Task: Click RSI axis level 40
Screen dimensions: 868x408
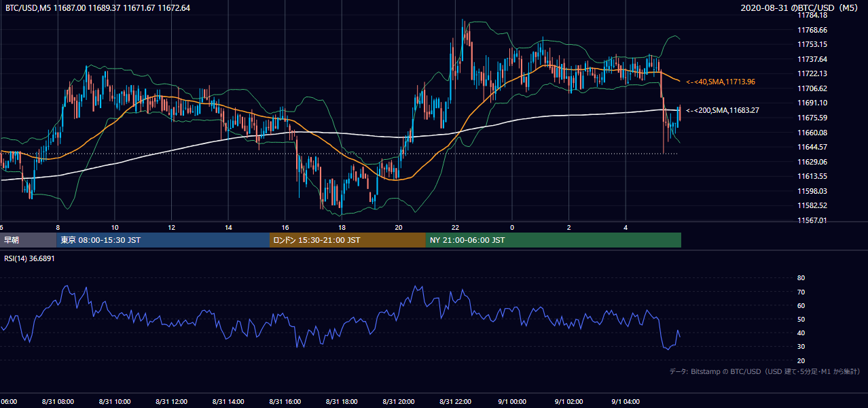Action: point(801,333)
